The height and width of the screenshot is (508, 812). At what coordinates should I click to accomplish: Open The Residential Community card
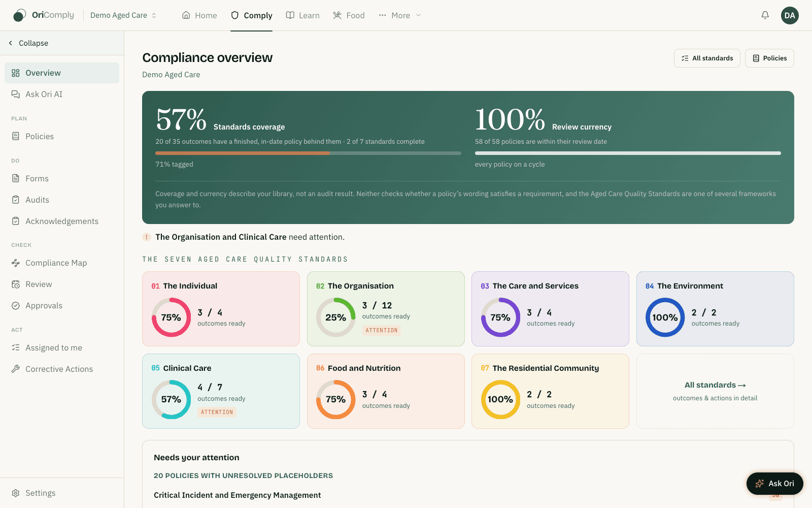[x=550, y=391]
